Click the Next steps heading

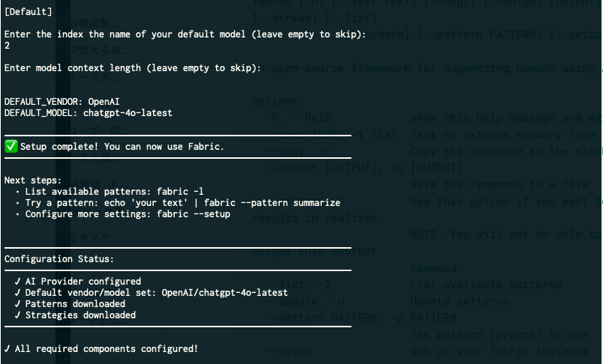click(x=31, y=181)
